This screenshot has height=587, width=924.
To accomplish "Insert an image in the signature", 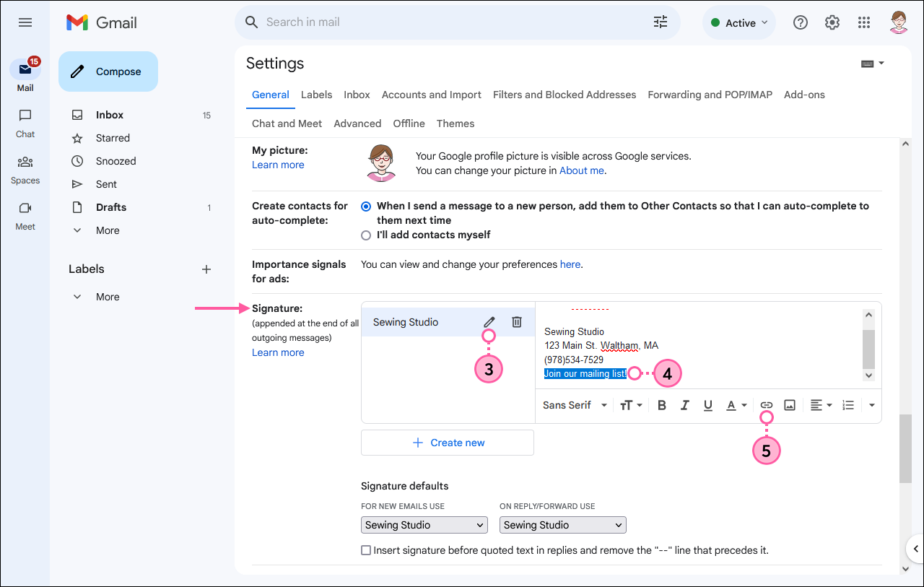I will coord(790,406).
